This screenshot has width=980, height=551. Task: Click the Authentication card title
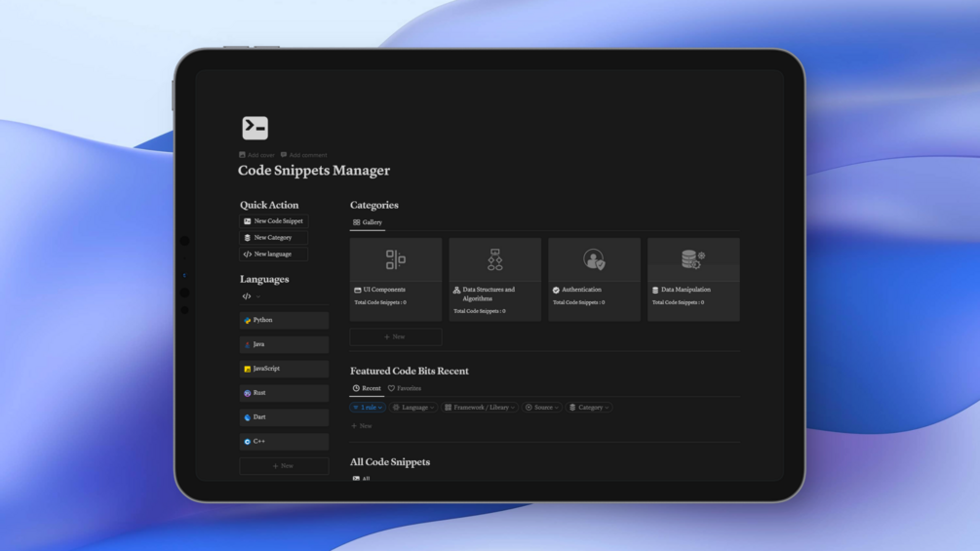tap(581, 290)
